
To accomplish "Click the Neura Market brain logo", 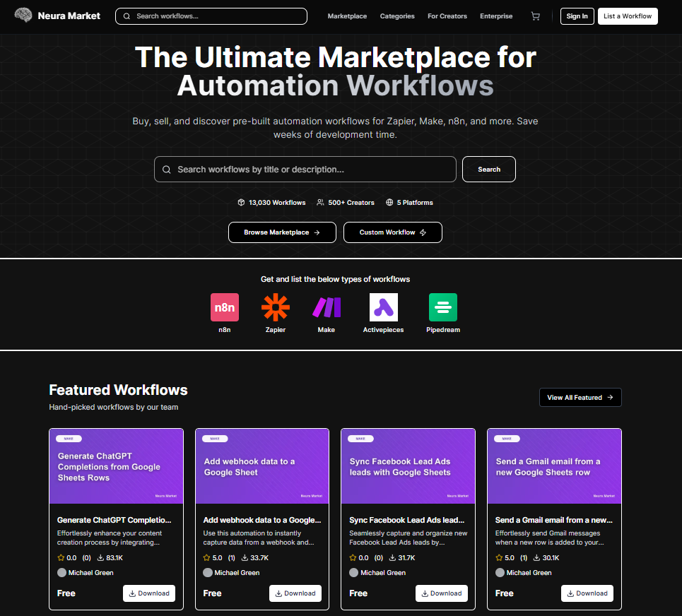I will pos(23,16).
